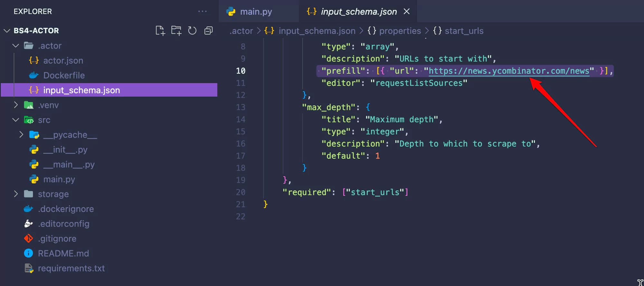Open README.md file

pos(63,253)
